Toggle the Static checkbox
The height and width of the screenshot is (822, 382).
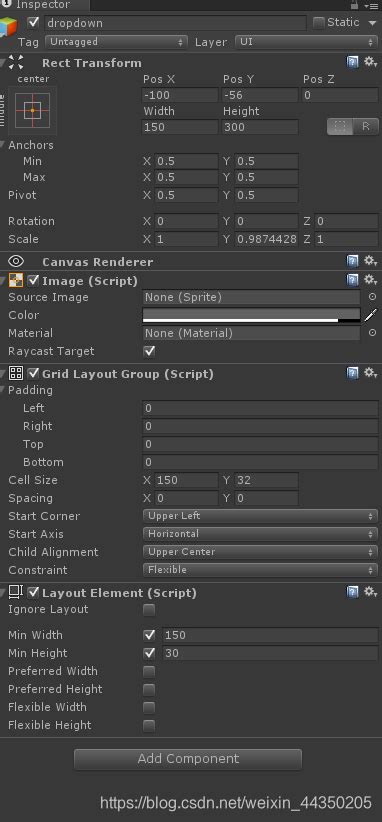pos(318,23)
